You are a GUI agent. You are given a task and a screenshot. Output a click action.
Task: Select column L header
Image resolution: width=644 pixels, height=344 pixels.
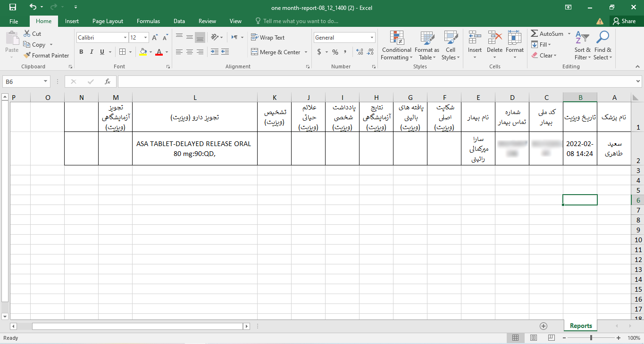[195, 98]
